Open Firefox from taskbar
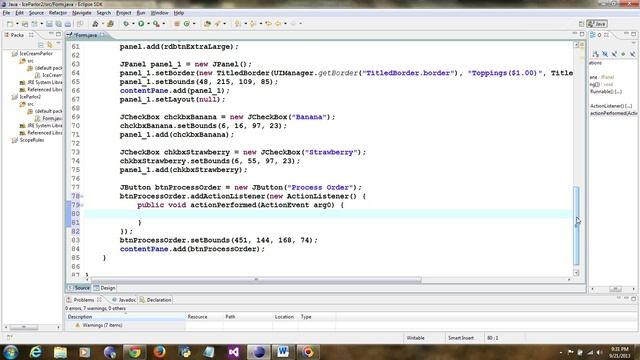 [160, 352]
